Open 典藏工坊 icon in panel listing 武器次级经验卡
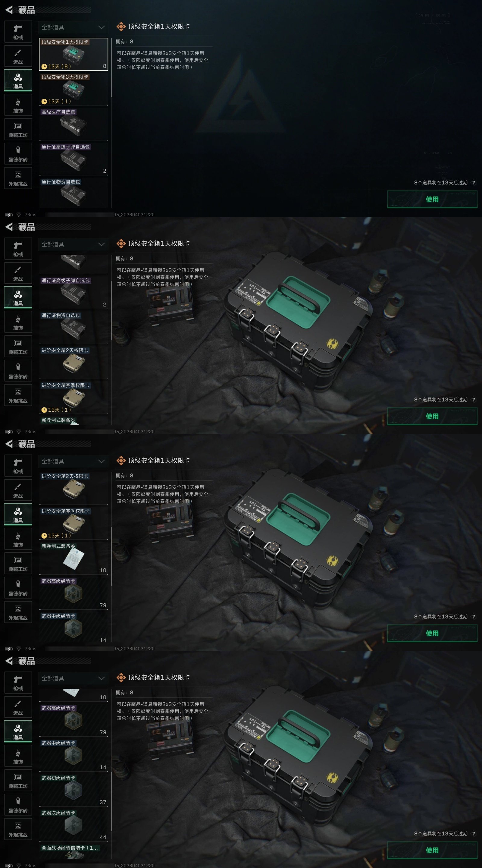This screenshot has width=482, height=868. pyautogui.click(x=18, y=780)
